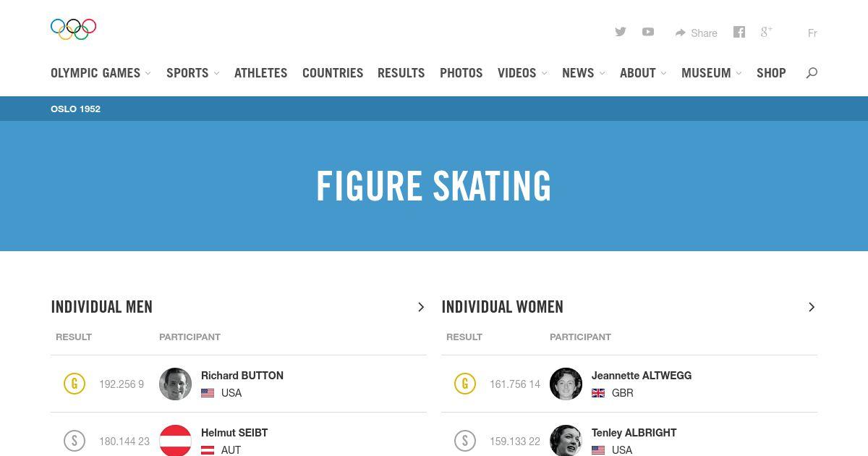Click the Share arrow button
The image size is (868, 456).
696,33
